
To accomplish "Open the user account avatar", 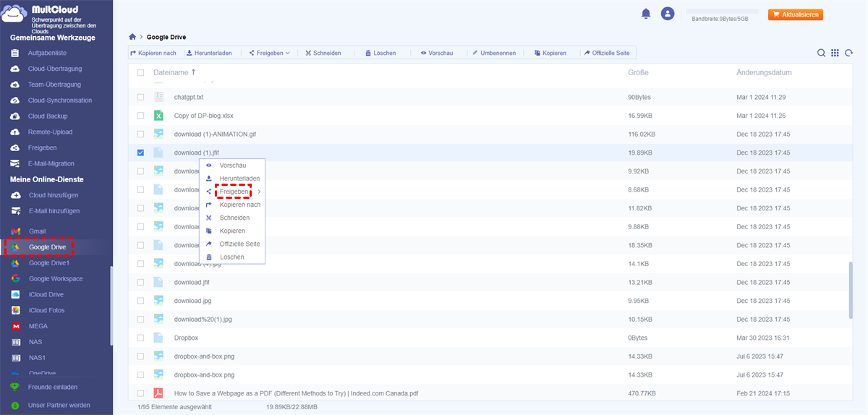I will pos(668,14).
